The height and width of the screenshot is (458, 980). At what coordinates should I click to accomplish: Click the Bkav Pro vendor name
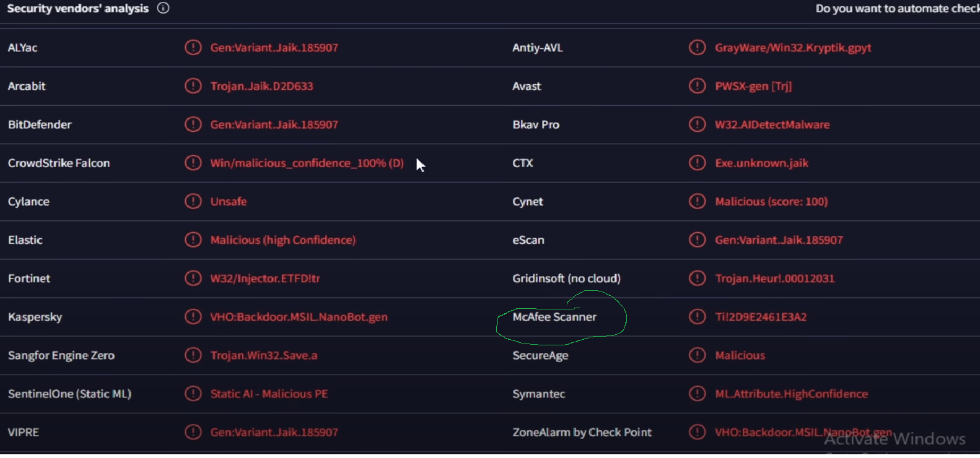536,124
